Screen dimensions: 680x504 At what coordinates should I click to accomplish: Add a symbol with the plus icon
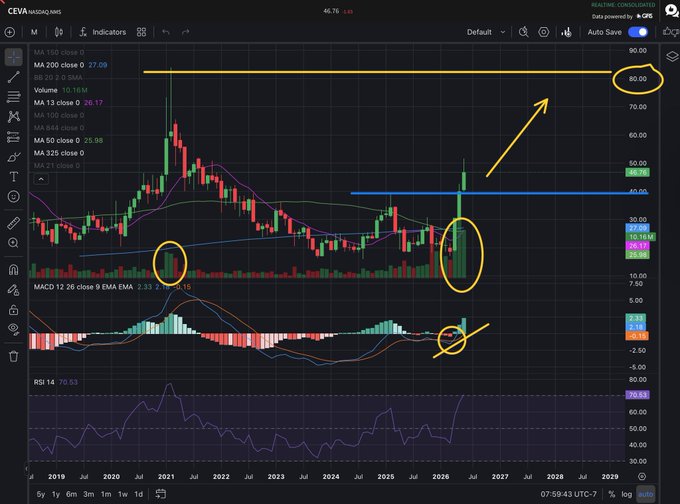[x=10, y=32]
